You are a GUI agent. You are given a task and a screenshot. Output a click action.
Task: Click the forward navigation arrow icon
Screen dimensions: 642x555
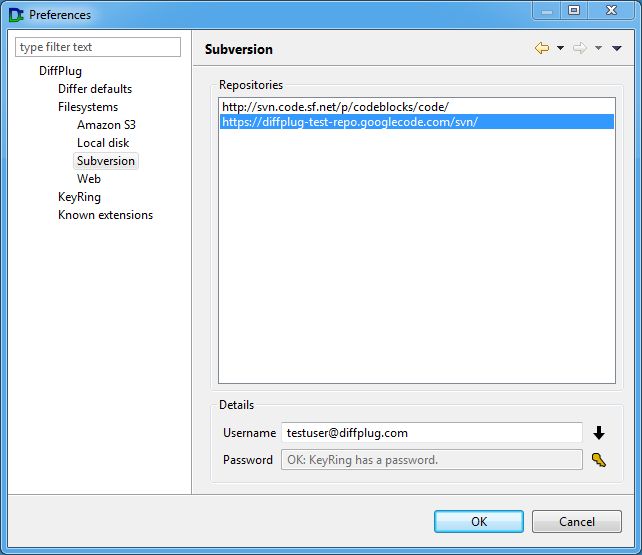pyautogui.click(x=580, y=48)
